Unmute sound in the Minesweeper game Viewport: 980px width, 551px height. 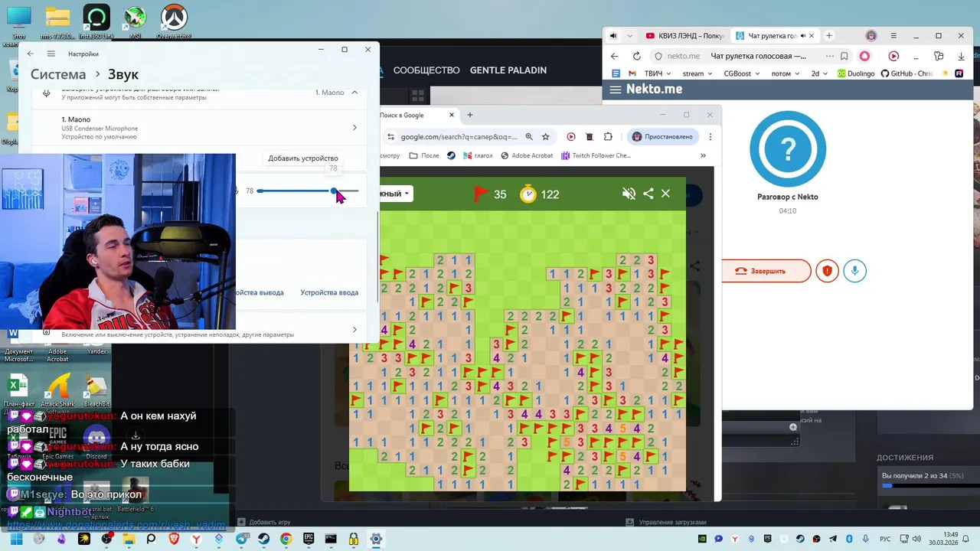click(629, 194)
